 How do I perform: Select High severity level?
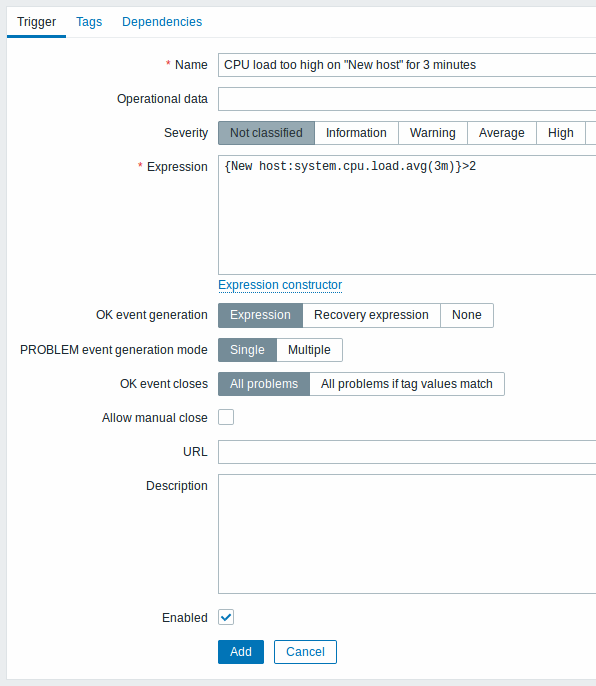561,133
